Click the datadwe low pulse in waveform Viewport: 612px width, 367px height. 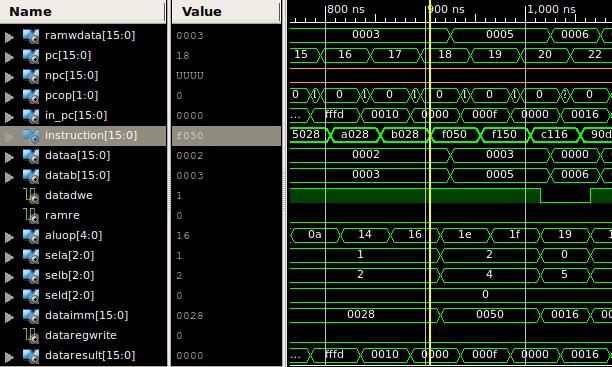point(565,196)
